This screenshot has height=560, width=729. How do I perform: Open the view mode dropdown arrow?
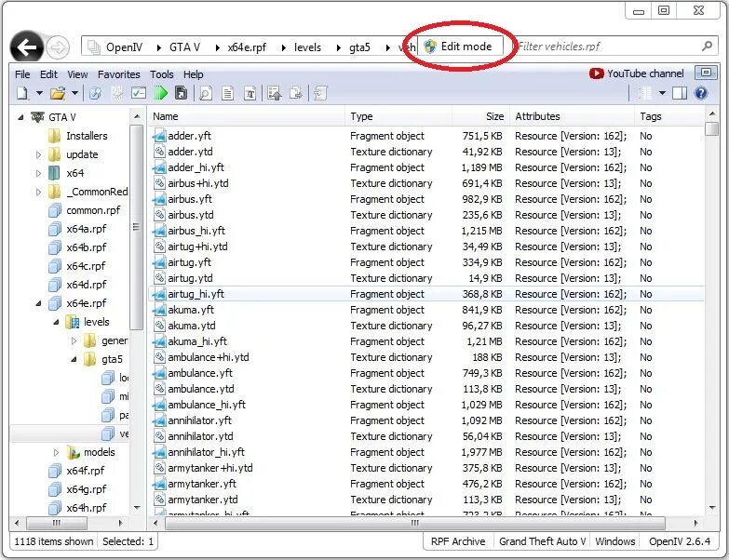click(x=662, y=93)
